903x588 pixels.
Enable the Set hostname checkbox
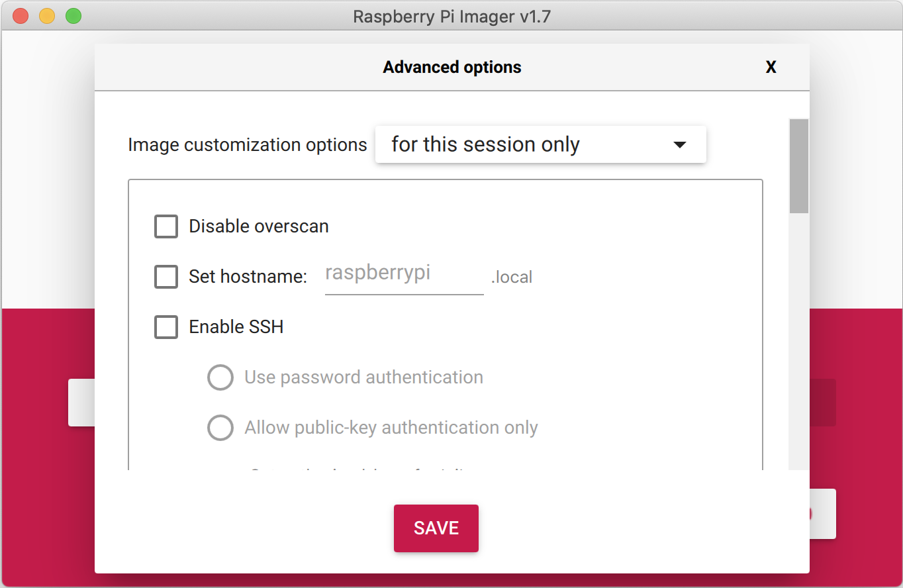[166, 276]
